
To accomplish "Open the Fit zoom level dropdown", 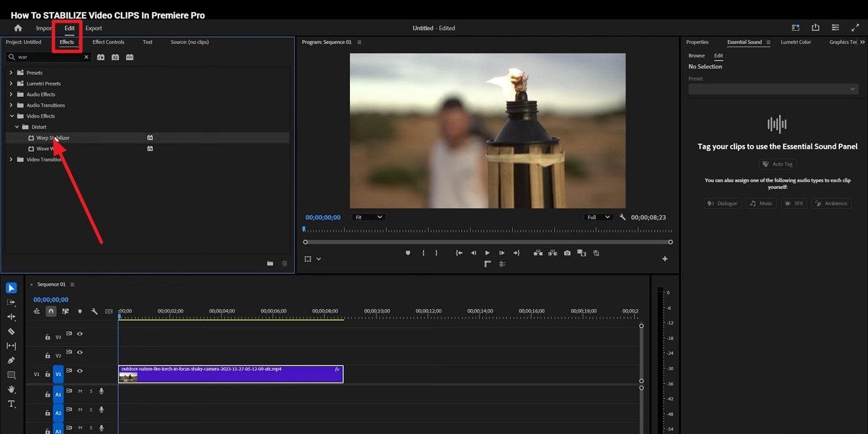I will click(x=368, y=216).
